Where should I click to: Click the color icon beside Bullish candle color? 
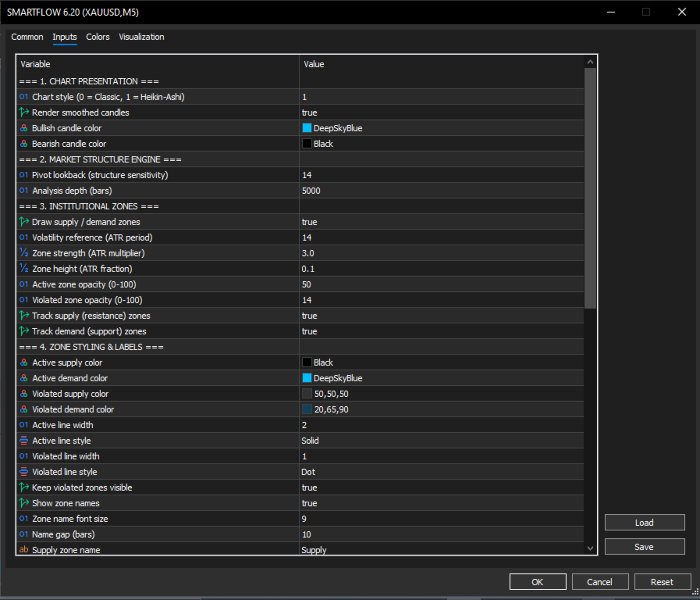pyautogui.click(x=24, y=128)
